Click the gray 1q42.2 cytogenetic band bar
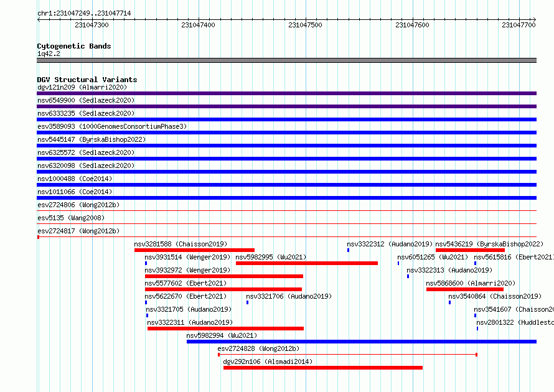 click(286, 60)
